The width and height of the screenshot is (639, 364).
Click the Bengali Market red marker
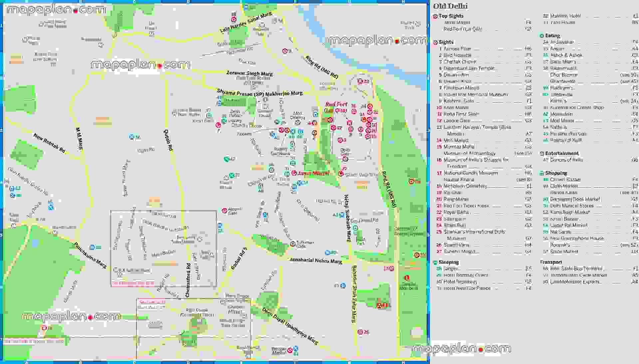point(290,350)
